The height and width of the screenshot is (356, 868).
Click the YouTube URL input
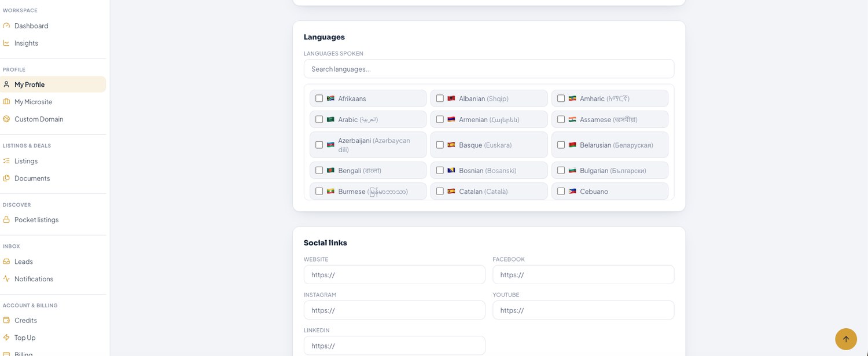coord(583,310)
